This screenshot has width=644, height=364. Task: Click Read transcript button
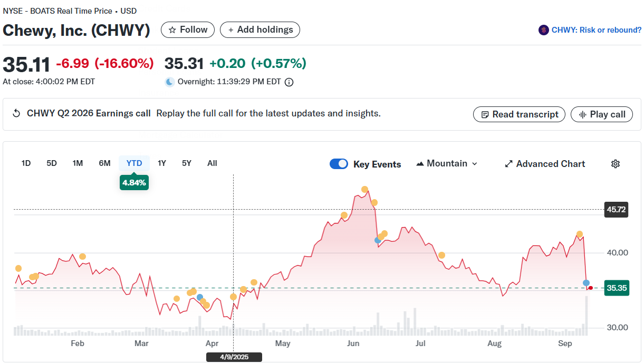click(519, 114)
